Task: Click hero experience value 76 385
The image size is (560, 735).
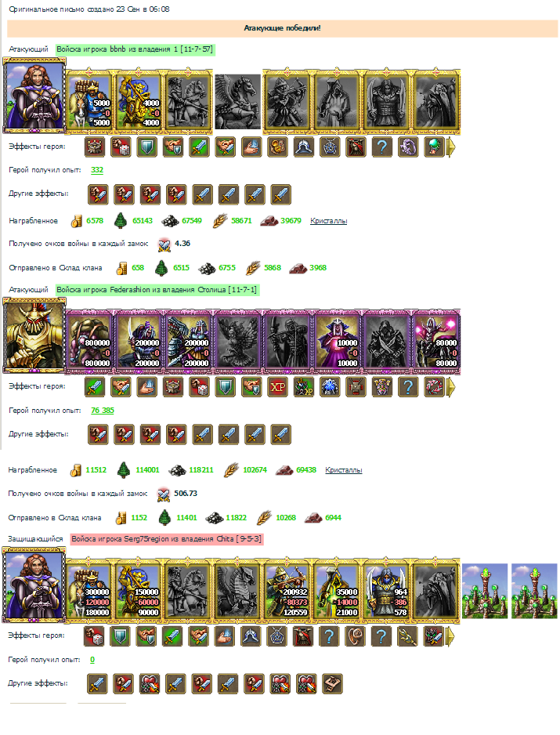Action: click(103, 410)
